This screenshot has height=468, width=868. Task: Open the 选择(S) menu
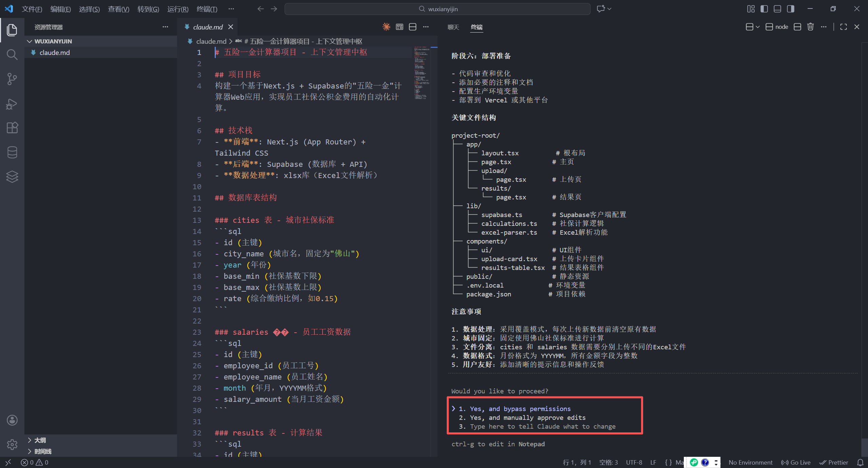[x=90, y=9]
